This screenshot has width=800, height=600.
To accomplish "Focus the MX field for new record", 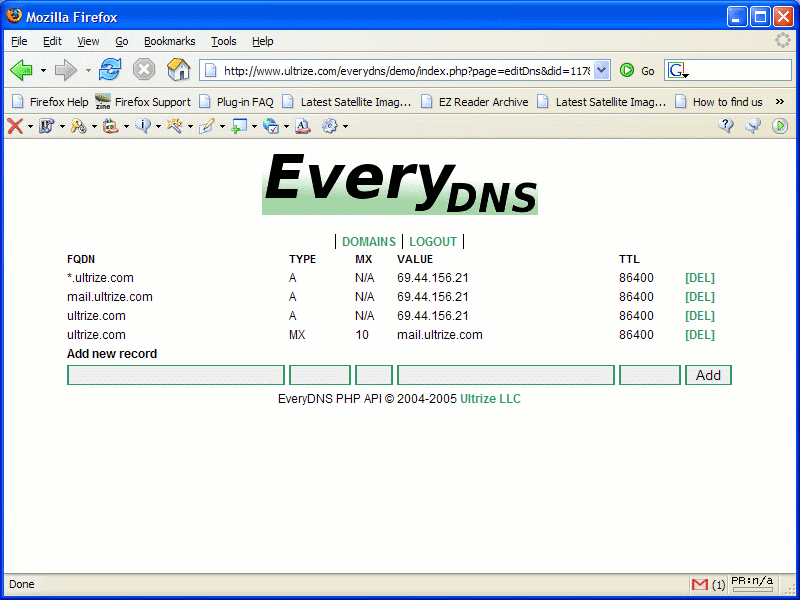I will [x=374, y=375].
